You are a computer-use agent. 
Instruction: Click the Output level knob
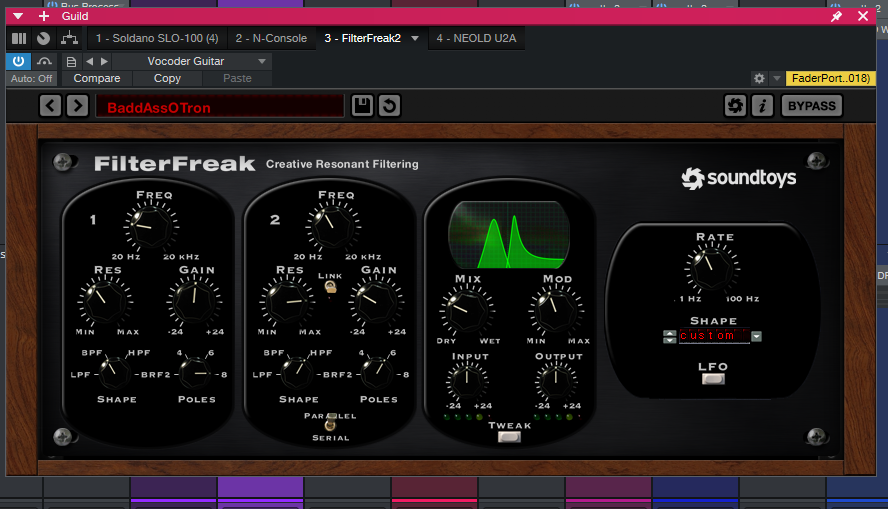coord(556,380)
